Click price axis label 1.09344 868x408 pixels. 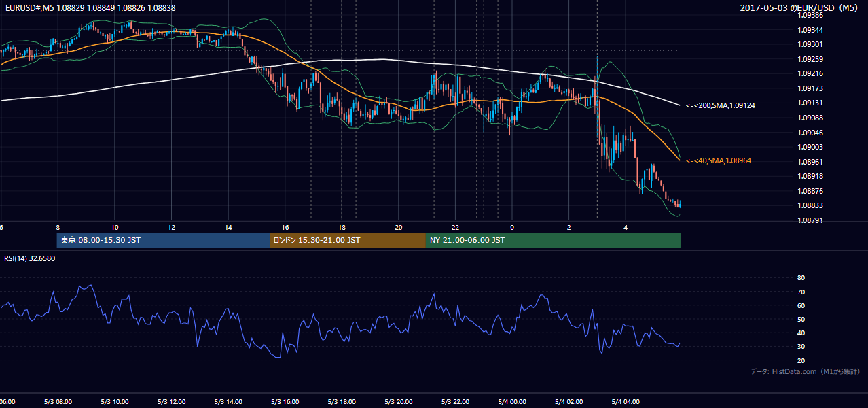point(810,30)
